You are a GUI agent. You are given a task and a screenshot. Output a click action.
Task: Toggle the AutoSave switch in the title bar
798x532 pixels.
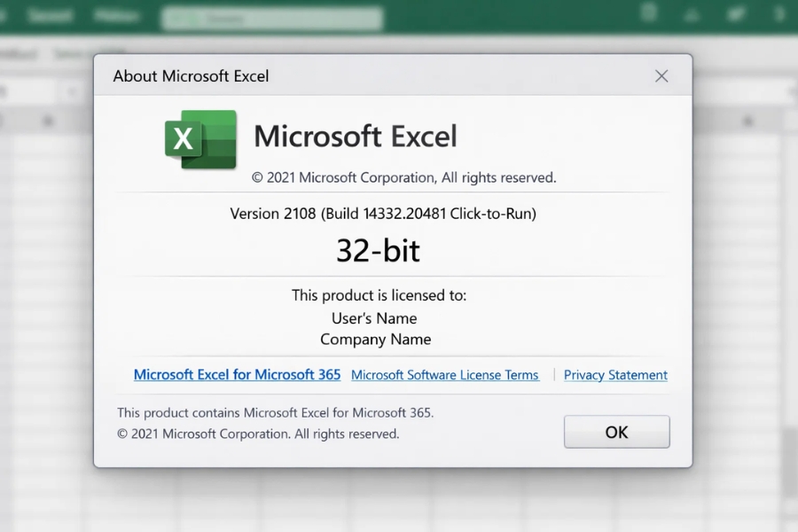pyautogui.click(x=49, y=15)
